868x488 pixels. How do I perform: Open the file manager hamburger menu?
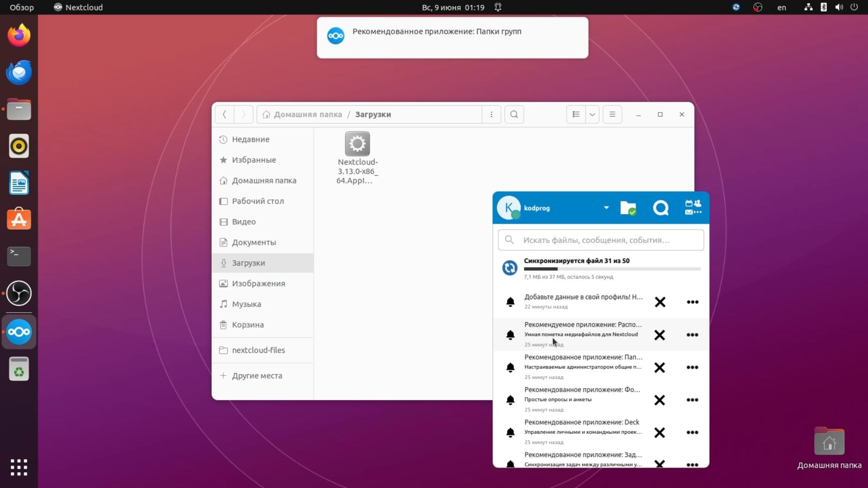tap(612, 114)
